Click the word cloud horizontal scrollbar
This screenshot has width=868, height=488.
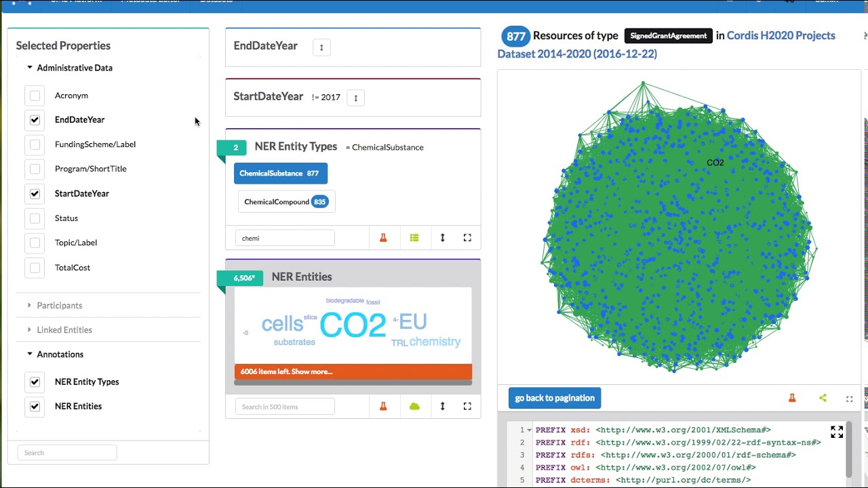point(353,382)
